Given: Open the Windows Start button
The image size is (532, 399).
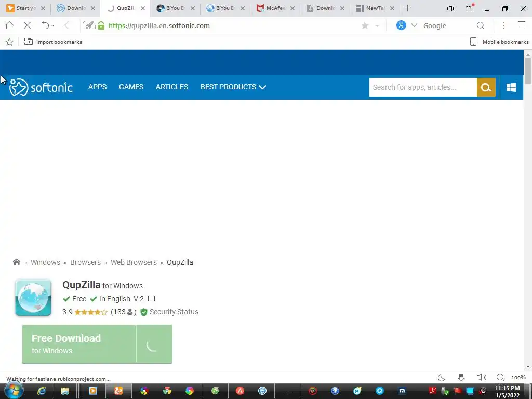Looking at the screenshot, I should click(x=14, y=391).
